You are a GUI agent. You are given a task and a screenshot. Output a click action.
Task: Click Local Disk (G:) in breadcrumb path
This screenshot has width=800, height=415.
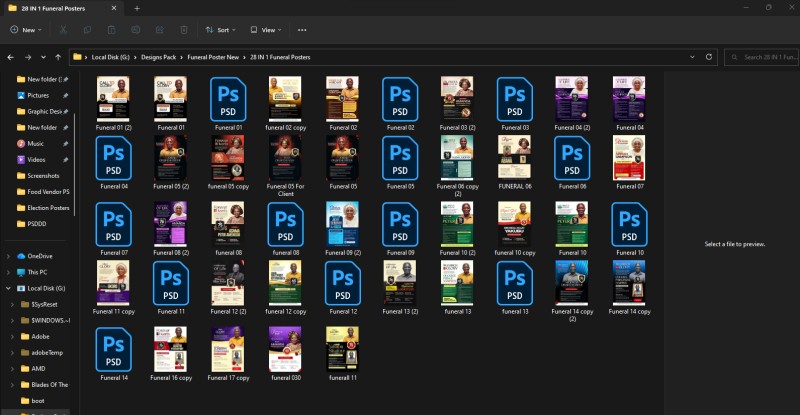click(x=111, y=57)
